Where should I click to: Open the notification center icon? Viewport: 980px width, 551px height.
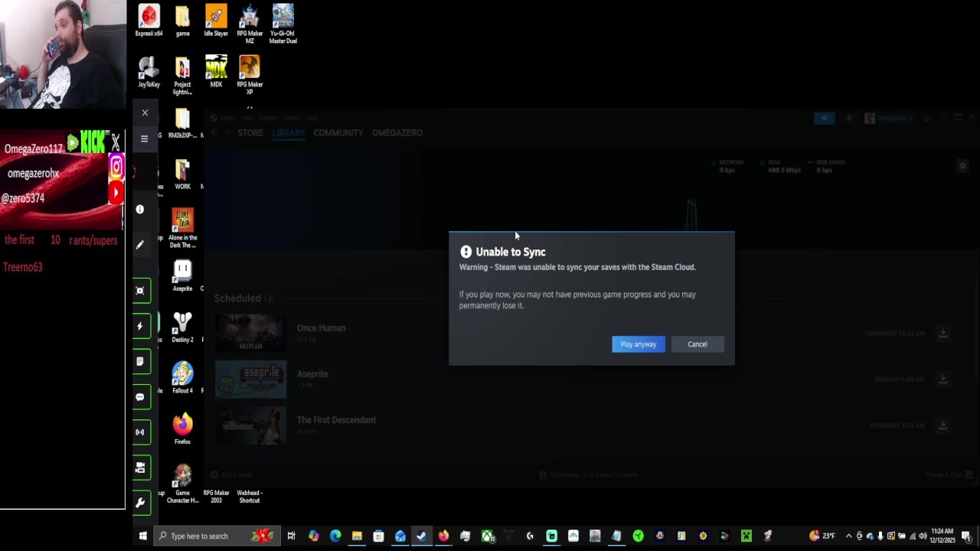(966, 536)
